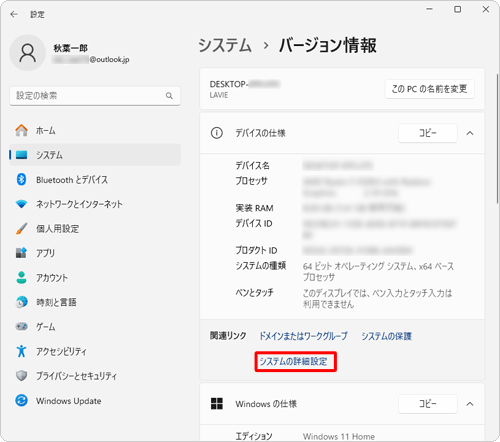The image size is (500, 442).
Task: Click the search magnifier icon
Action: click(169, 96)
